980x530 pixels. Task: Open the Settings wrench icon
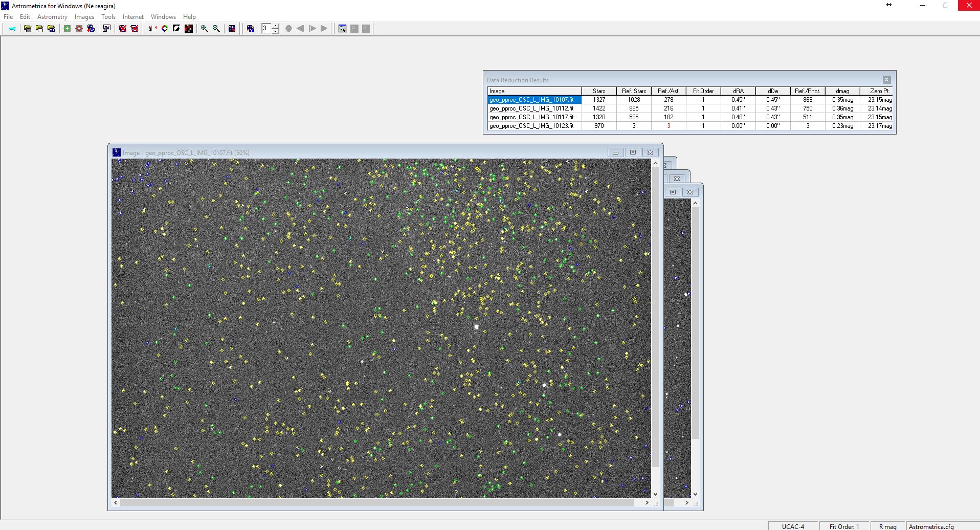coord(12,29)
